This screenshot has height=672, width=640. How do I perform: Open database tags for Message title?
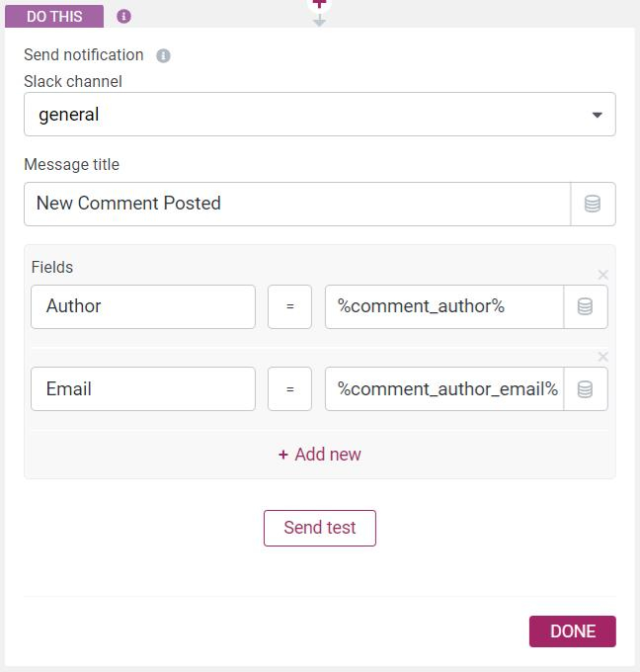[x=593, y=204]
